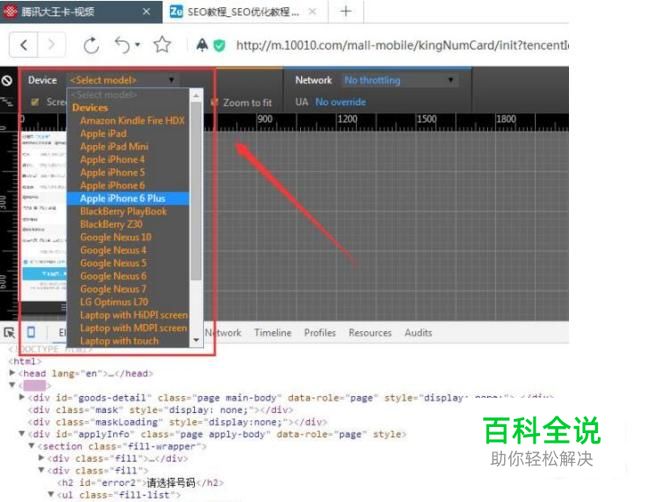The image size is (650, 502).
Task: Toggle the mobile device mode icon
Action: coord(31,332)
